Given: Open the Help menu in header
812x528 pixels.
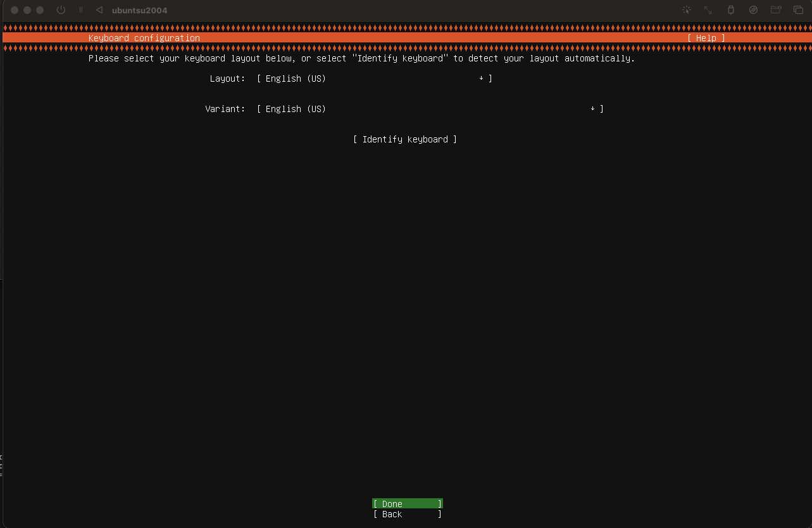Looking at the screenshot, I should [706, 38].
